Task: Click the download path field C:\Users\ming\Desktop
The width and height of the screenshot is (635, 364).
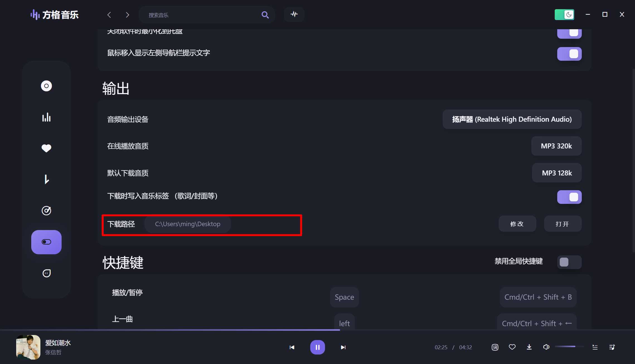Action: click(x=188, y=224)
